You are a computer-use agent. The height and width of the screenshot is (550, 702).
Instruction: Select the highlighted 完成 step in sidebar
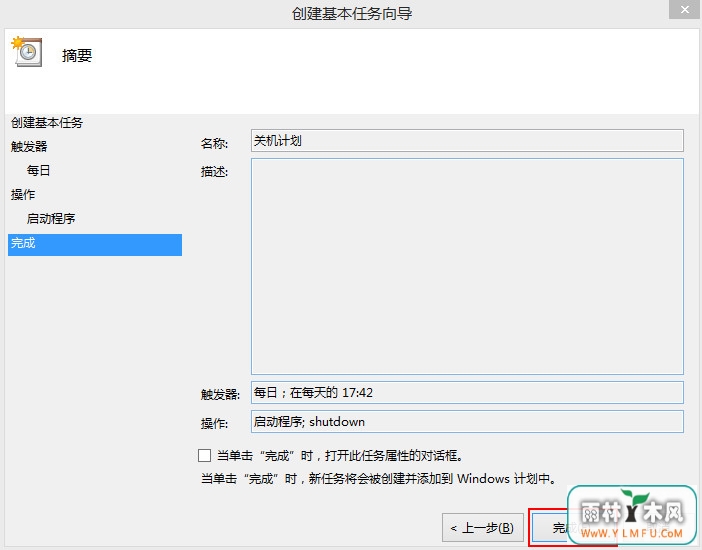[95, 245]
